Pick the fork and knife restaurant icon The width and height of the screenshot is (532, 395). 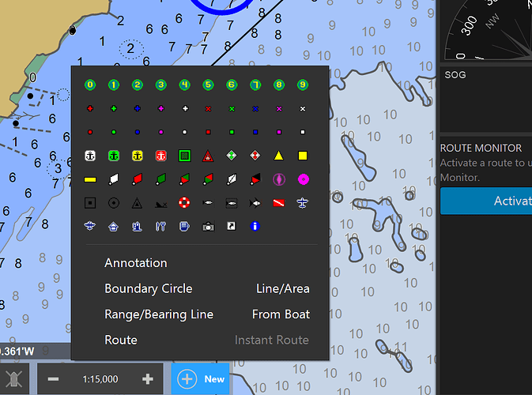tap(160, 227)
